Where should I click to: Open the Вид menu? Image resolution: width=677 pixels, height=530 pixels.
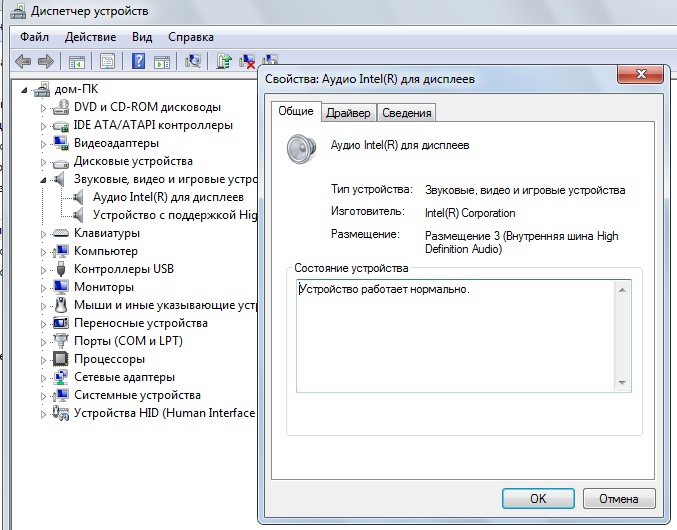[x=142, y=37]
